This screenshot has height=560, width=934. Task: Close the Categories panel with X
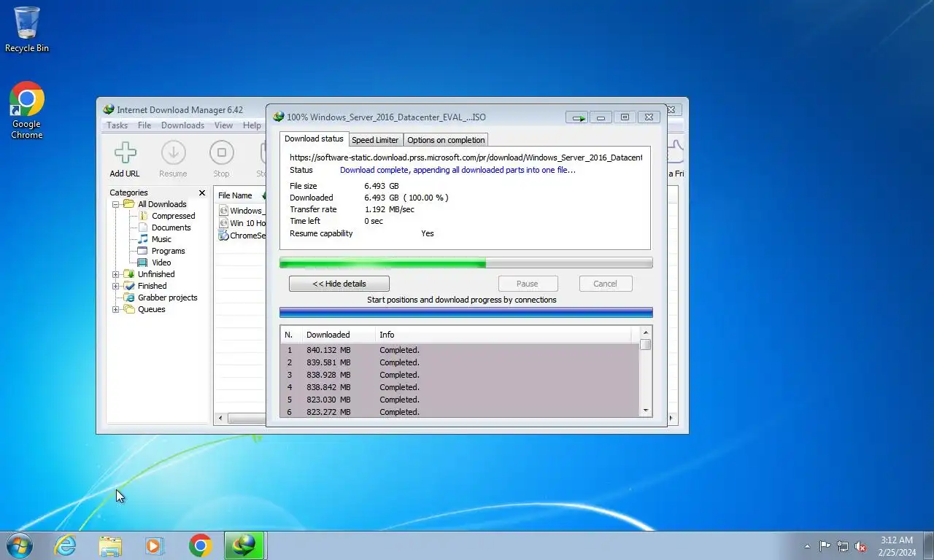pyautogui.click(x=202, y=193)
